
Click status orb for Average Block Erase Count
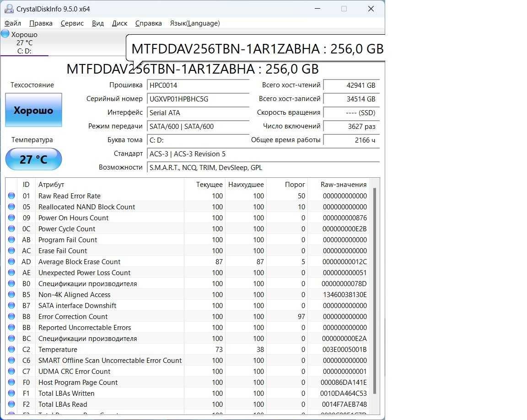(x=11, y=261)
